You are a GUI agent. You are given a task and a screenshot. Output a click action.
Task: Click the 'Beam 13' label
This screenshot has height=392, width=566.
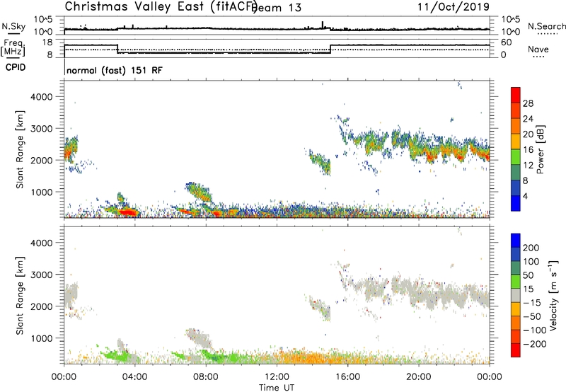(x=277, y=8)
